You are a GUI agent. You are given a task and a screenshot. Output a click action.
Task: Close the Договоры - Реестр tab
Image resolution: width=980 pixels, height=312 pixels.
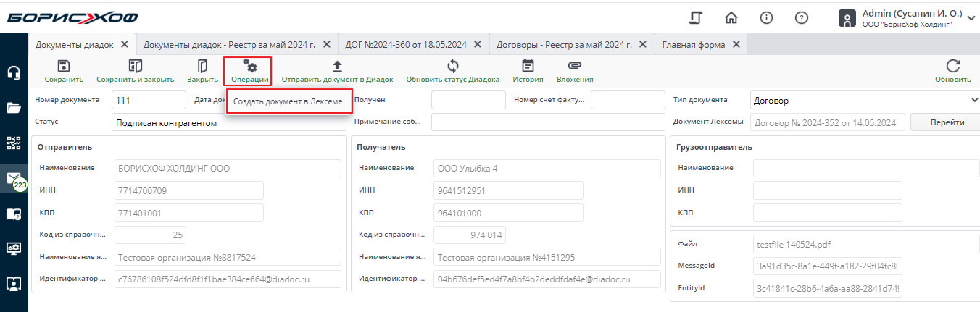[x=641, y=44]
